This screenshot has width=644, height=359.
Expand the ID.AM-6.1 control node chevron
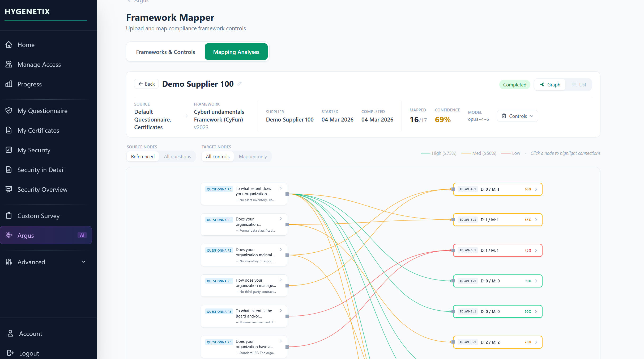point(536,251)
